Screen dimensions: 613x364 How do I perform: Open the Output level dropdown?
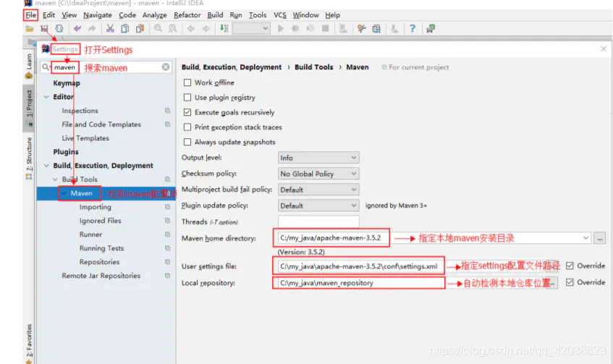[x=318, y=158]
